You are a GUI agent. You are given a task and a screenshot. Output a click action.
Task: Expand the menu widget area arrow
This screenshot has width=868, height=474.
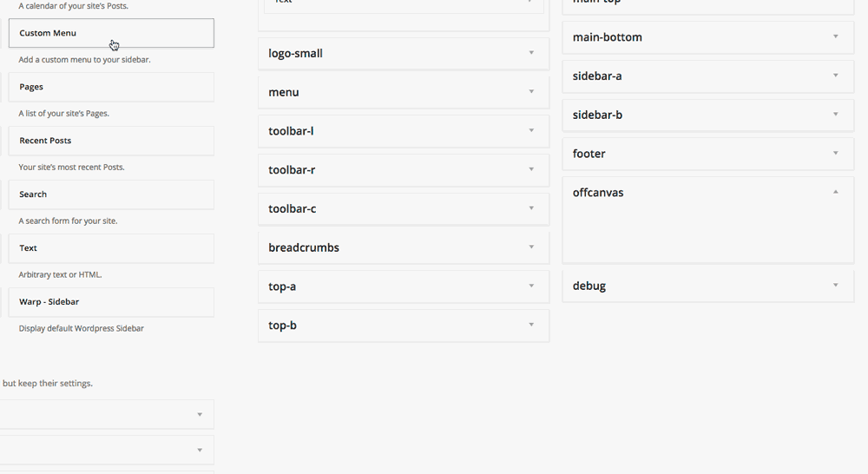click(531, 92)
